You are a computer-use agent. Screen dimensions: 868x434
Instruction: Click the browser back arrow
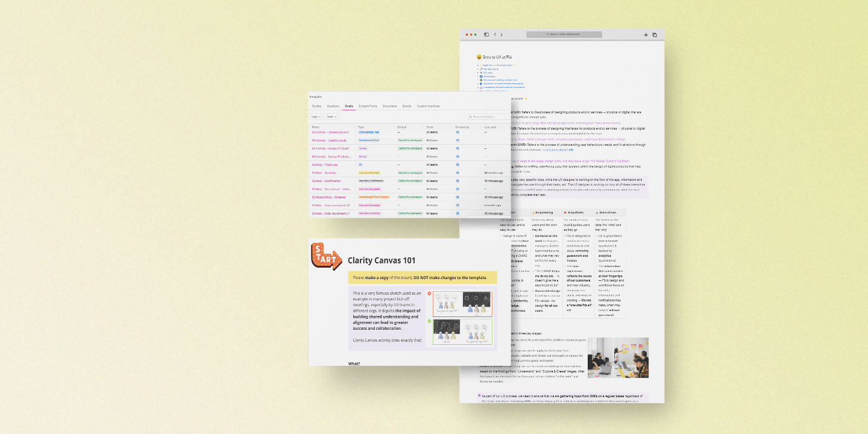coord(495,34)
